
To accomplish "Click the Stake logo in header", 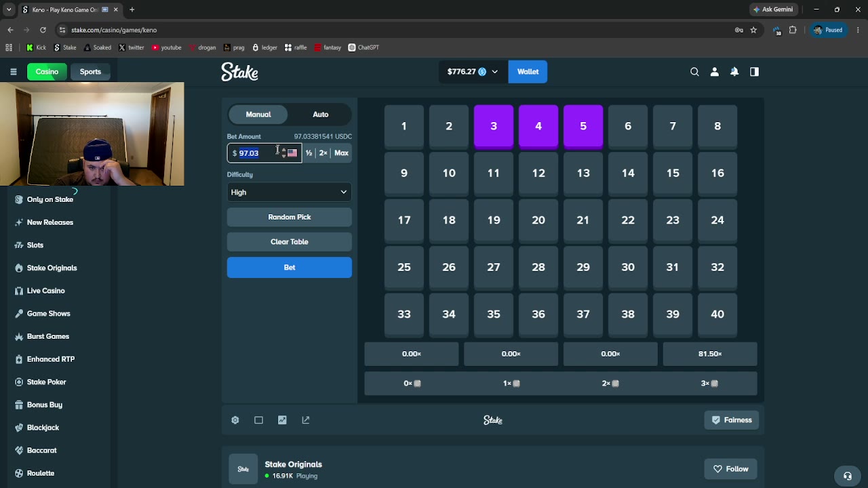I will tap(239, 72).
